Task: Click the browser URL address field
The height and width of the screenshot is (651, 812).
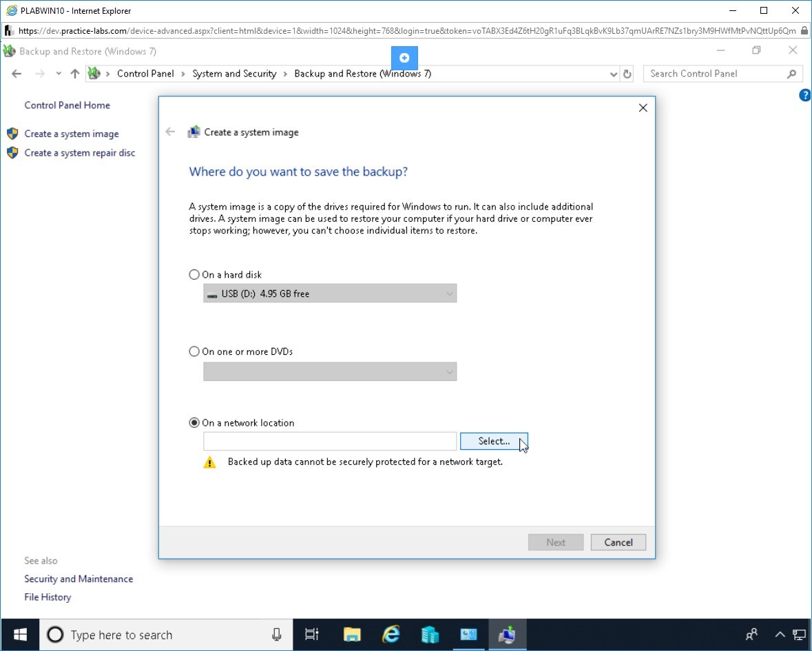Action: pyautogui.click(x=407, y=30)
